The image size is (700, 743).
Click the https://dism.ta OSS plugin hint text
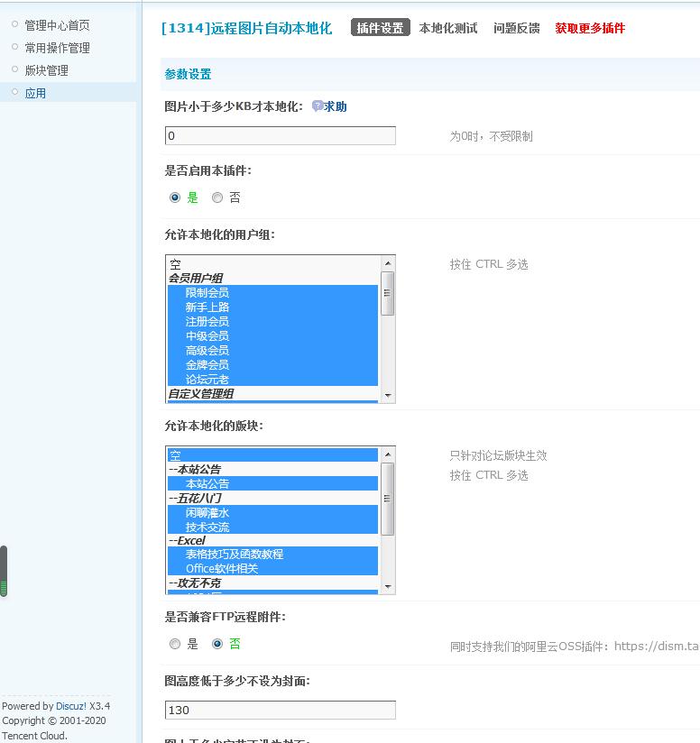575,647
